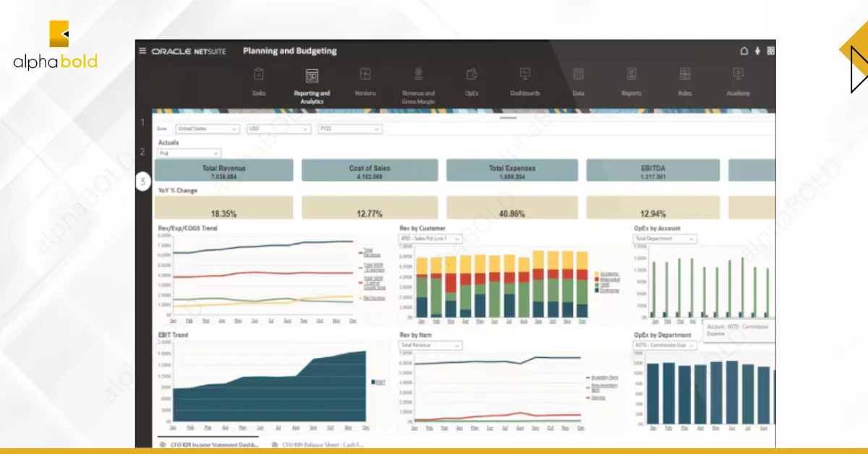Click the Cost of Sales KPI tile
868x454 pixels.
(370, 171)
